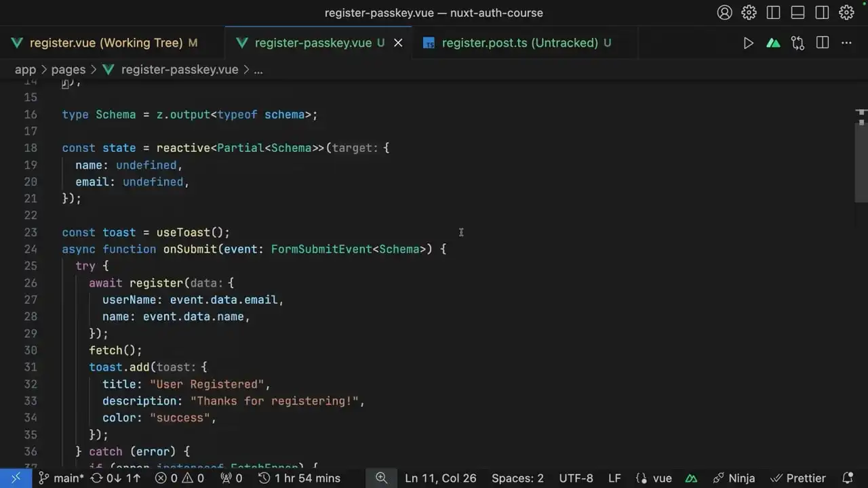The image size is (868, 488).
Task: Open the main* git branch picker
Action: click(x=62, y=478)
